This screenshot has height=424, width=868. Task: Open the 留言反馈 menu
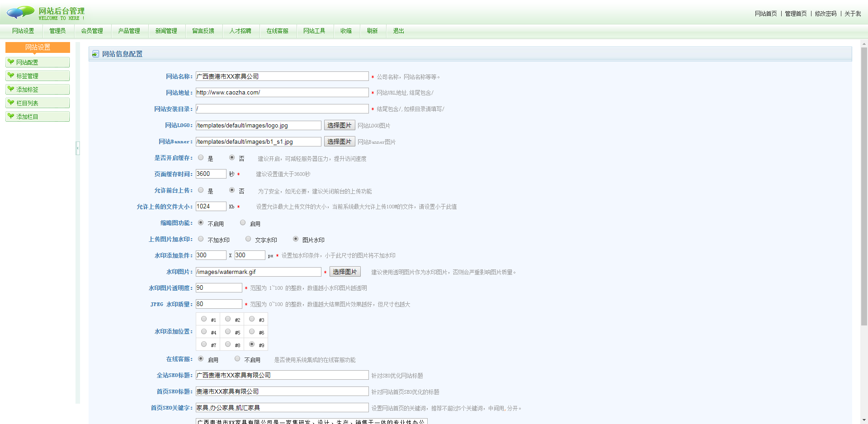(203, 31)
